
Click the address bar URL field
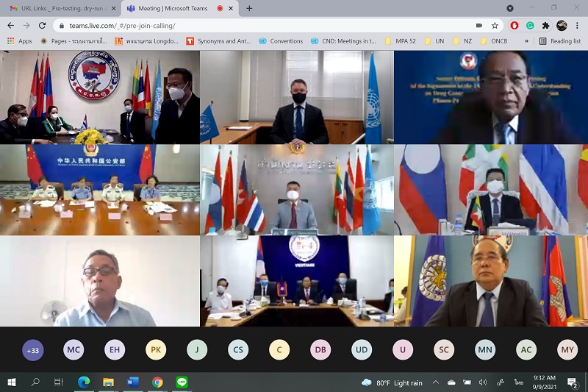[257, 25]
